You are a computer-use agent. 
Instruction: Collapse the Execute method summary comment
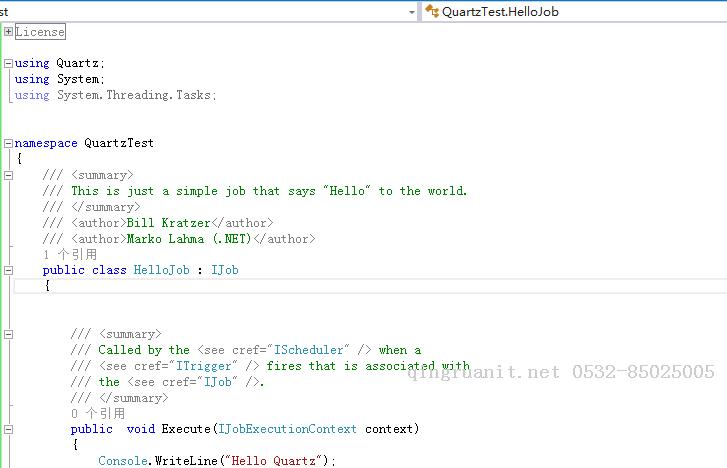[8, 334]
